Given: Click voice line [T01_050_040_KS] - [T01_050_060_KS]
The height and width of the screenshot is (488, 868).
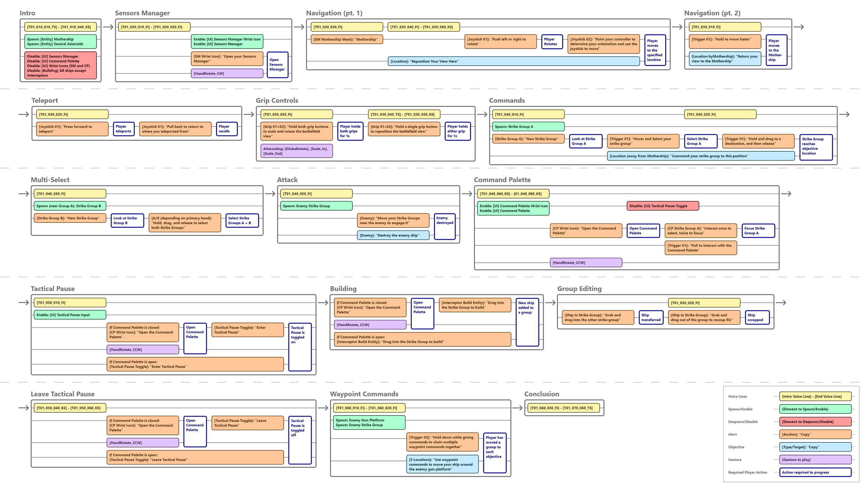Looking at the screenshot, I should (x=70, y=408).
